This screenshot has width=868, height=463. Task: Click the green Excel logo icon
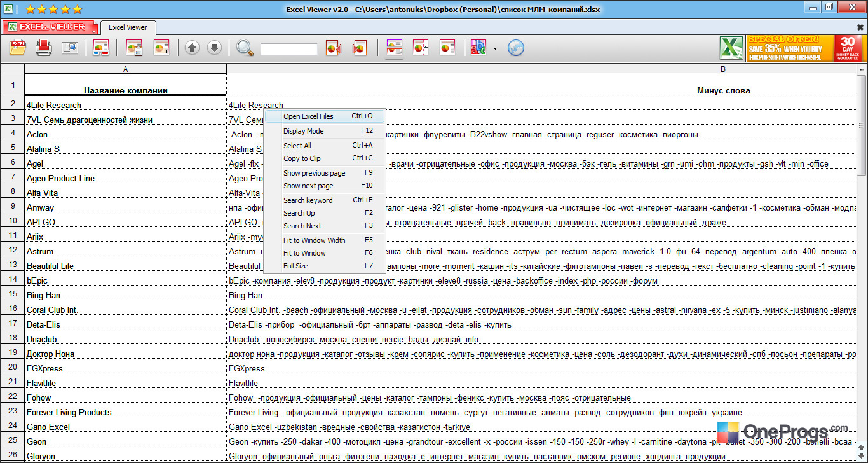click(731, 48)
